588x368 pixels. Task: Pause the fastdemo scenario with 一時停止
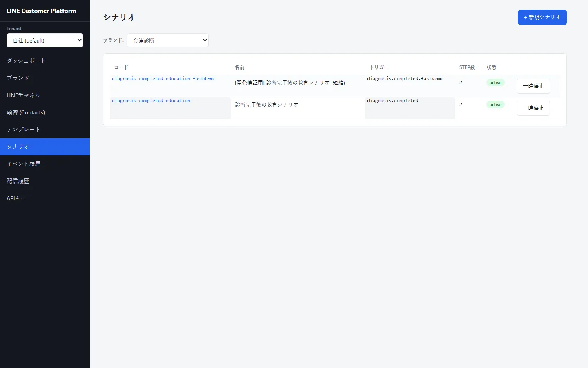(533, 86)
